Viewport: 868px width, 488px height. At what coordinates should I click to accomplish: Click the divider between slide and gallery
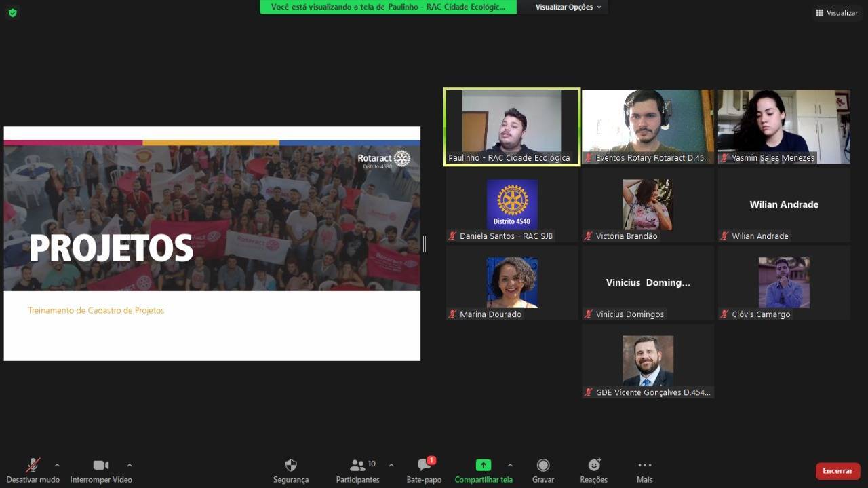coord(425,244)
